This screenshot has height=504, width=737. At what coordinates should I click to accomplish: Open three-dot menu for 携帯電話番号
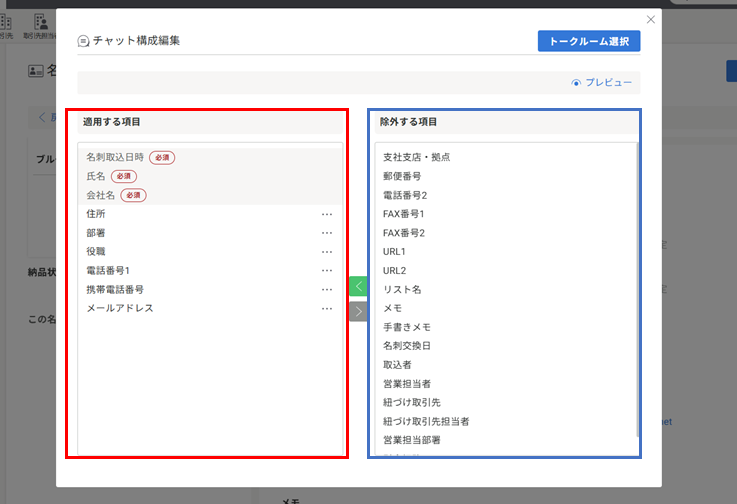[x=326, y=290]
